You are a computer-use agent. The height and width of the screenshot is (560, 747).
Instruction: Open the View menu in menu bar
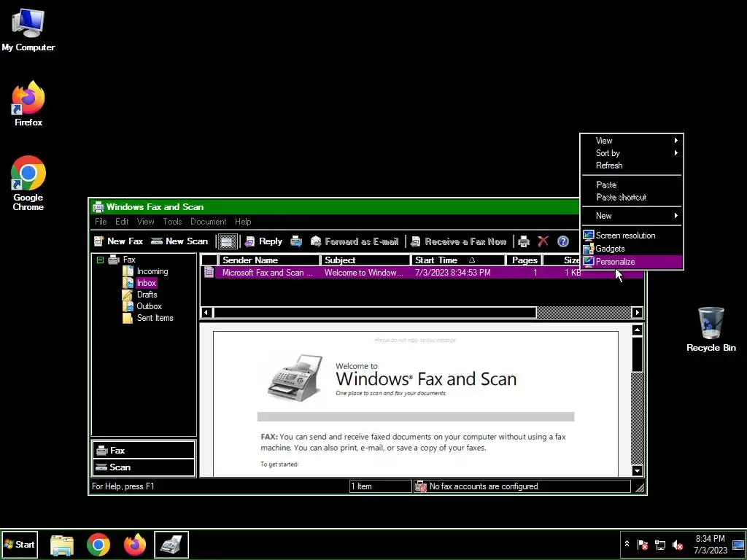pyautogui.click(x=145, y=222)
